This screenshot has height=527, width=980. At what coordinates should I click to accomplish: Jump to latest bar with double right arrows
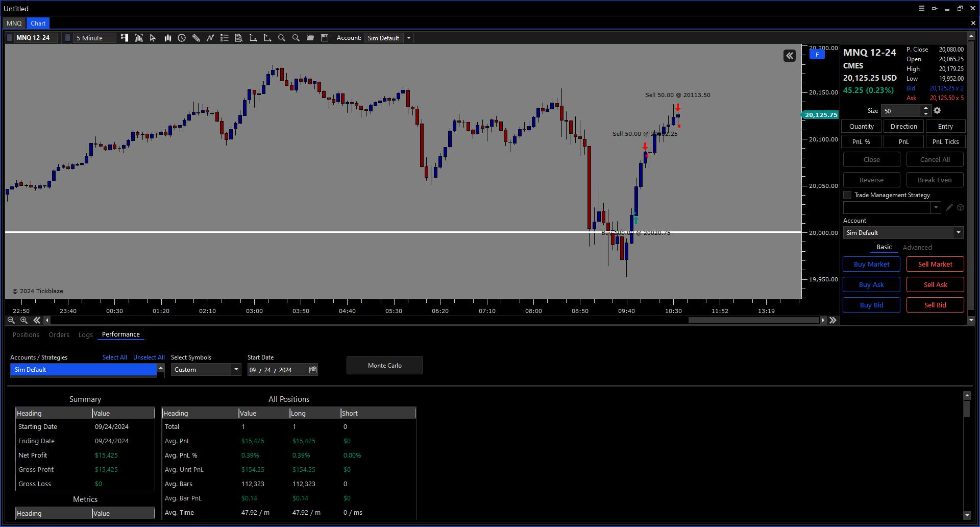coord(833,320)
